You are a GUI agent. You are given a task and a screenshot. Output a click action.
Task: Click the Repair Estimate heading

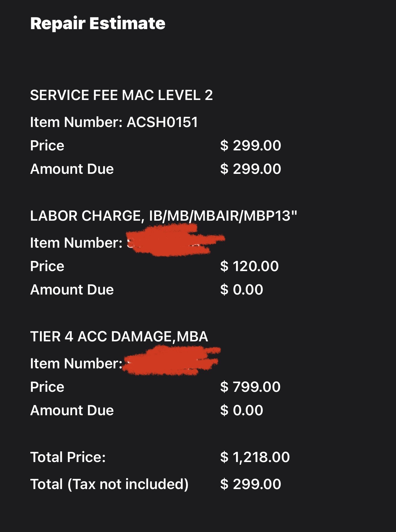(97, 23)
